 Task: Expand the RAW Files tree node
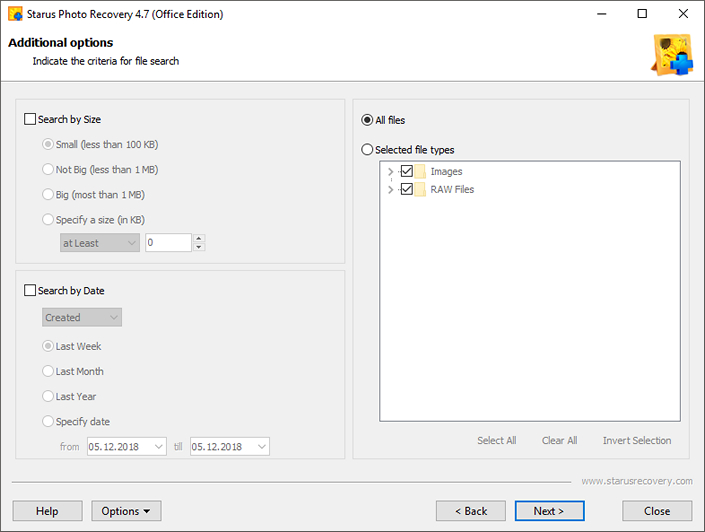click(390, 189)
